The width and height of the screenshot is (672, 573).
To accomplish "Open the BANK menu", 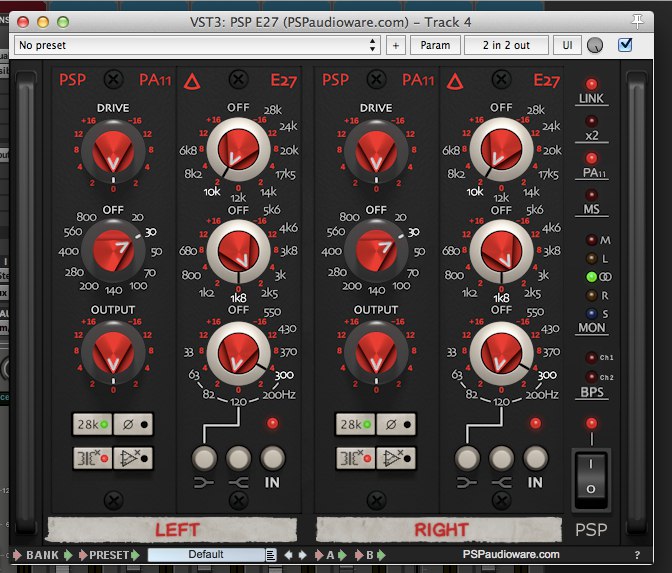I will coord(42,554).
